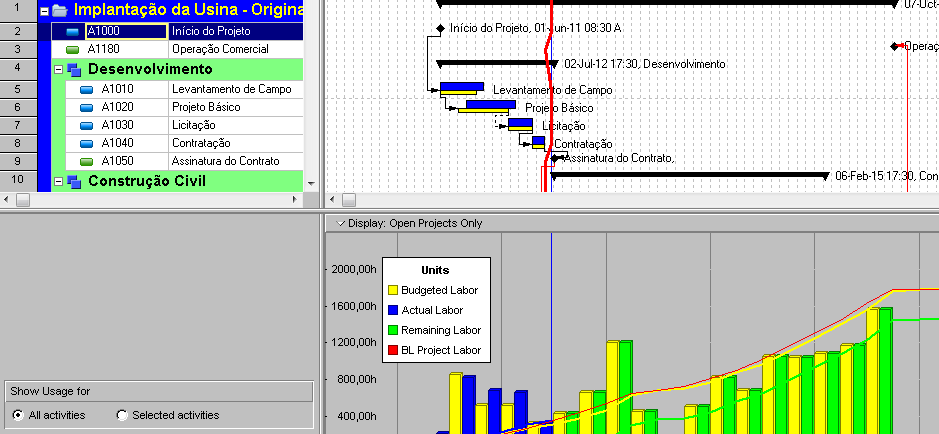Screen dimensions: 939x434
Task: Select the Contratação activity name
Action: pos(201,143)
